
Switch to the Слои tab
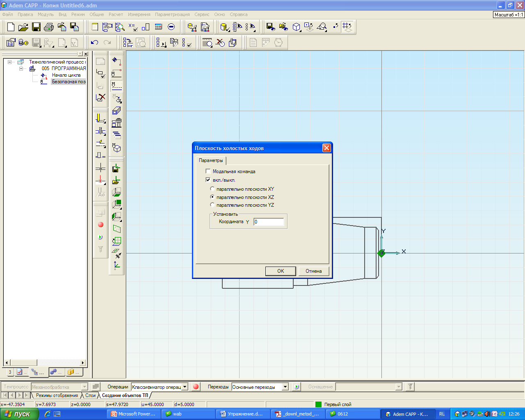click(x=90, y=395)
